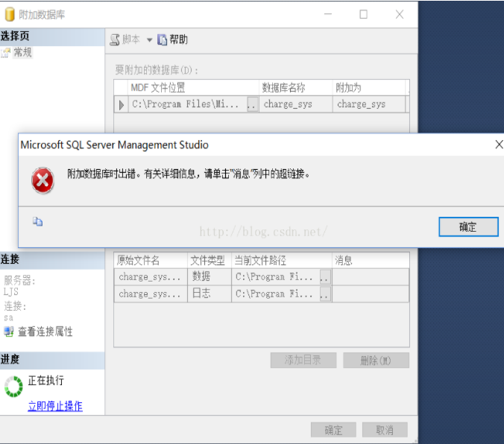The width and height of the screenshot is (504, 444).
Task: Click 取消 at bottom of 附加数据库 window
Action: 385,430
